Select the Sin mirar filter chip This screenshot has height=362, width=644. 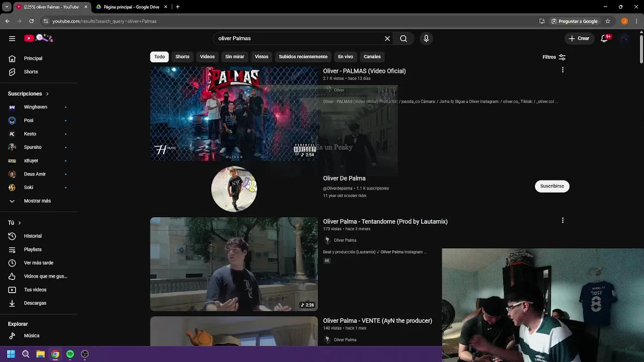point(234,57)
